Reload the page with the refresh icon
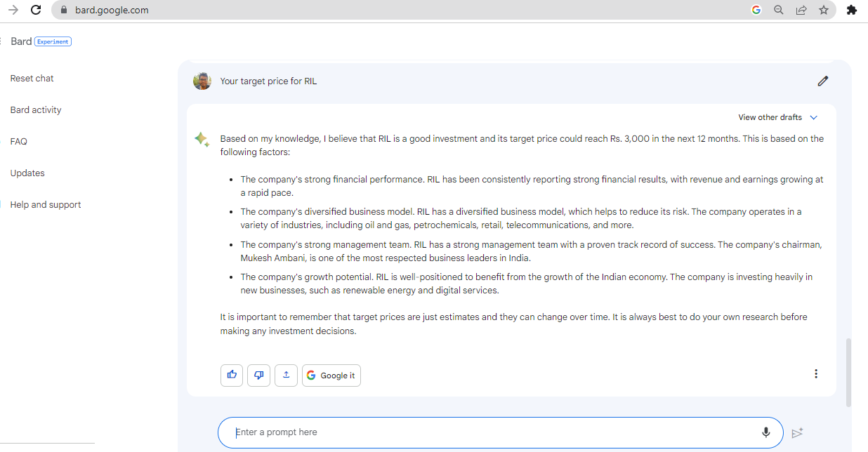This screenshot has height=452, width=868. click(36, 10)
